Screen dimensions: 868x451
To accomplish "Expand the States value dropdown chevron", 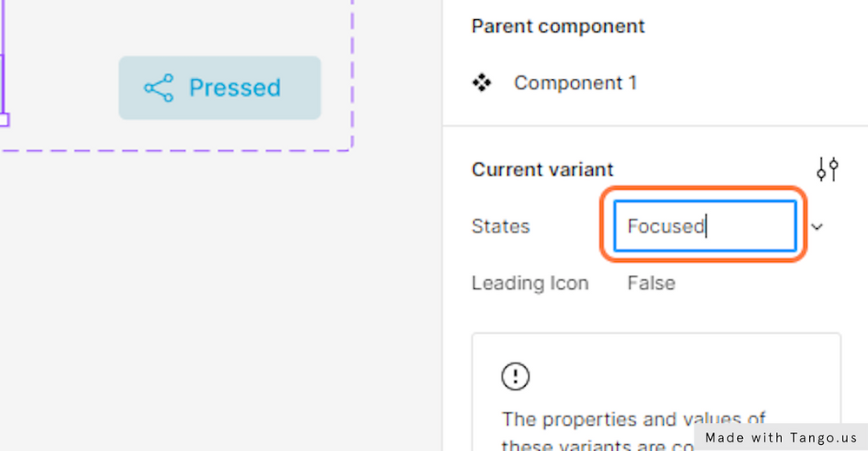I will (817, 227).
